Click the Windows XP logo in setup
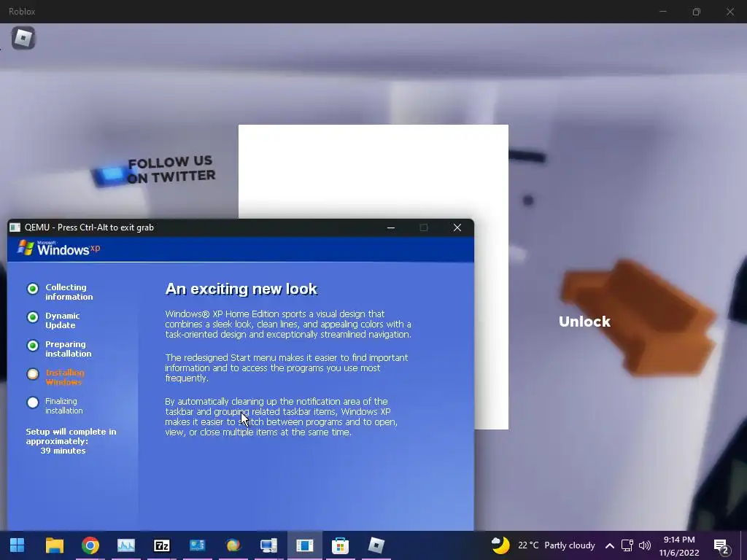This screenshot has height=560, width=747. pyautogui.click(x=58, y=248)
